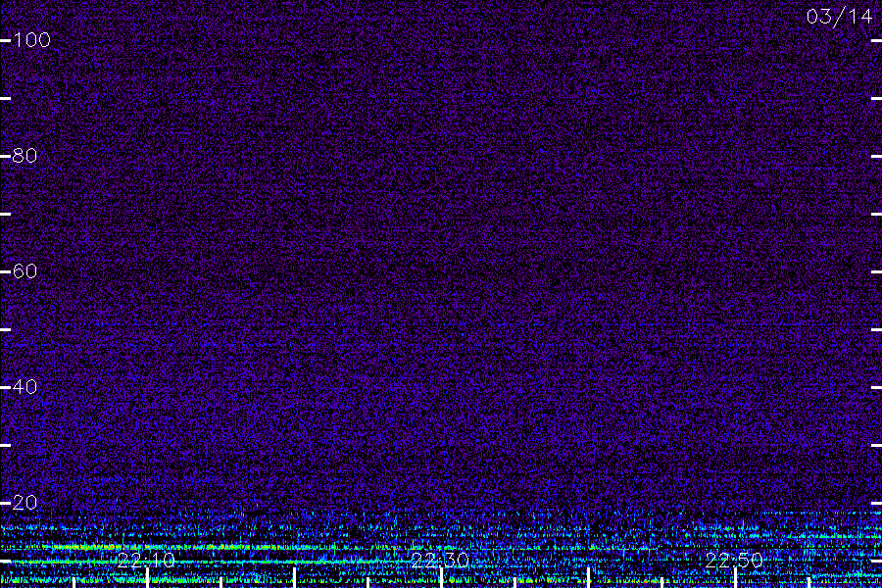The height and width of the screenshot is (588, 882).
Task: Select the 60 frequency axis label
Action: pyautogui.click(x=24, y=271)
